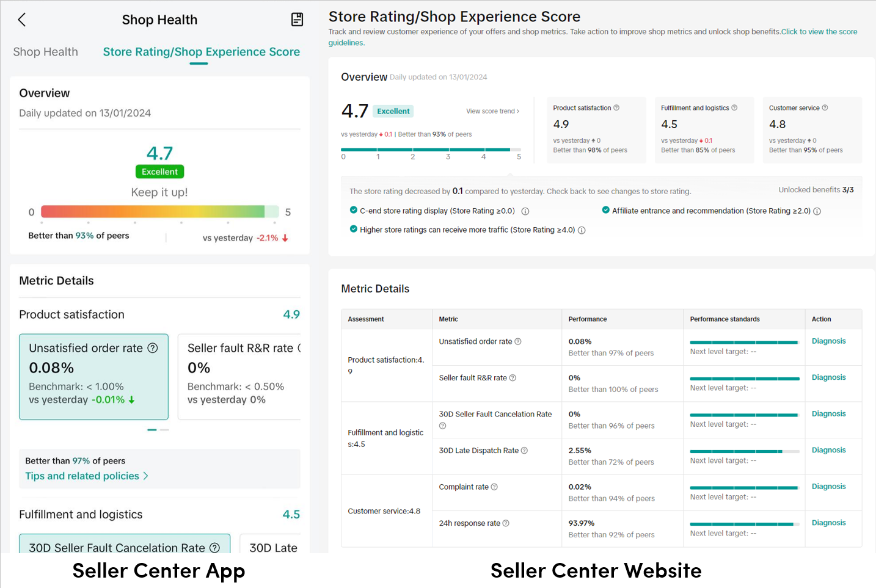Screen dimensions: 876x588
Task: Click help icon beside Customer service card
Action: coord(825,108)
